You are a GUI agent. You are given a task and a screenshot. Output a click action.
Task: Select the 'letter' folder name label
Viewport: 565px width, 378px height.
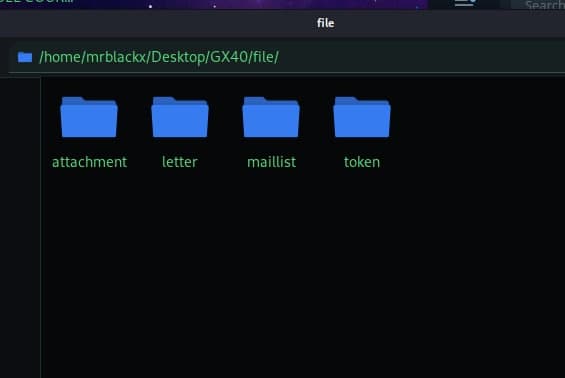pyautogui.click(x=180, y=162)
